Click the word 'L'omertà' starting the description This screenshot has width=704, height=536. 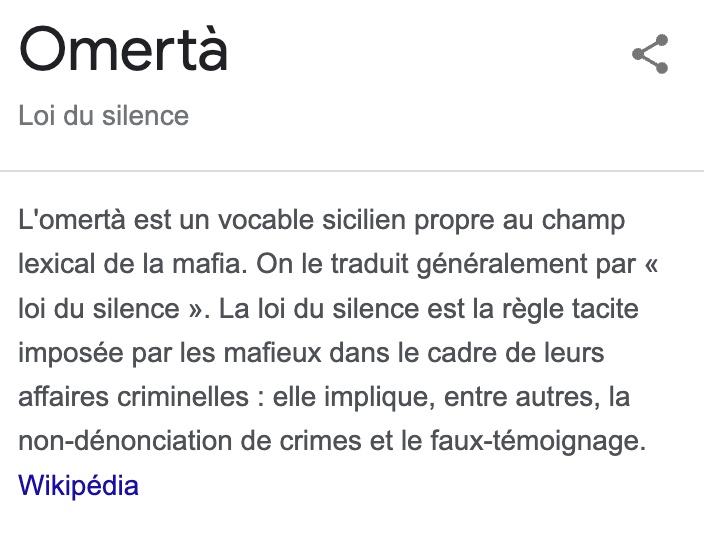72,220
